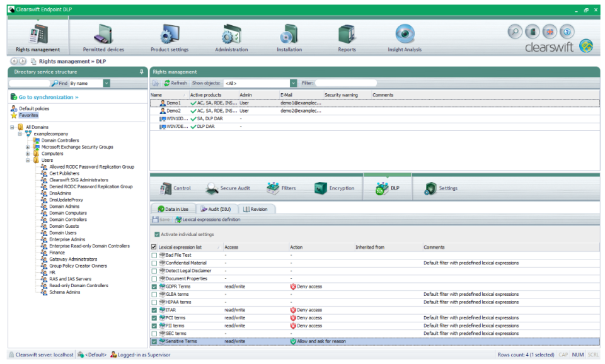Open the Reports section icon
This screenshot has height=364, width=605.
coord(346,35)
